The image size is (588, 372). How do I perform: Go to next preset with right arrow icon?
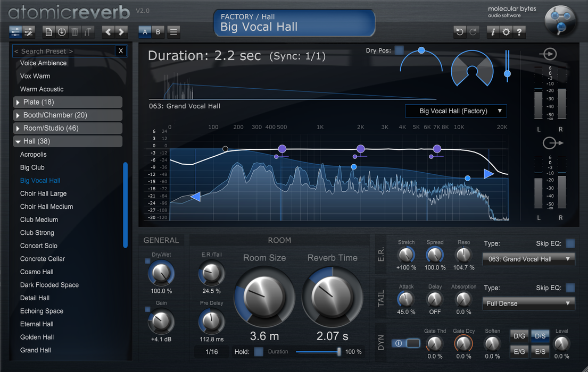click(121, 32)
